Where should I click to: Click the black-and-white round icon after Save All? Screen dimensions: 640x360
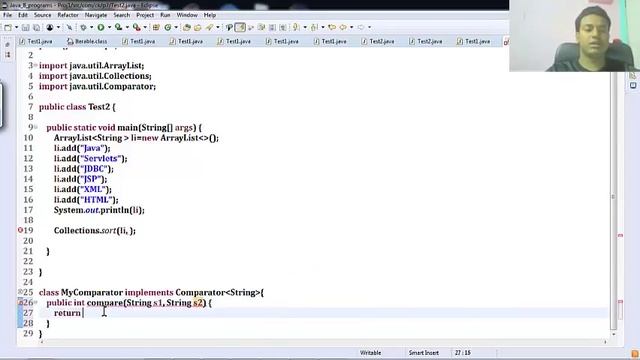coord(50,27)
